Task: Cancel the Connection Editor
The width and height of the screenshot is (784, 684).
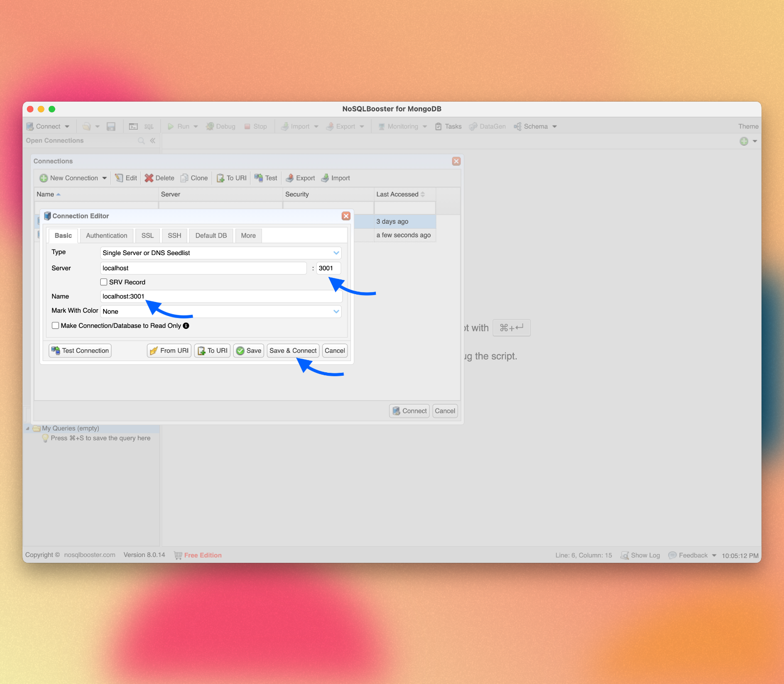Action: 335,351
